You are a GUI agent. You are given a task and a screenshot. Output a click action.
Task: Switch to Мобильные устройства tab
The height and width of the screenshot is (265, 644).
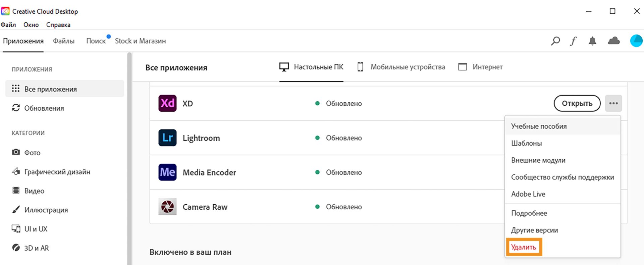401,67
